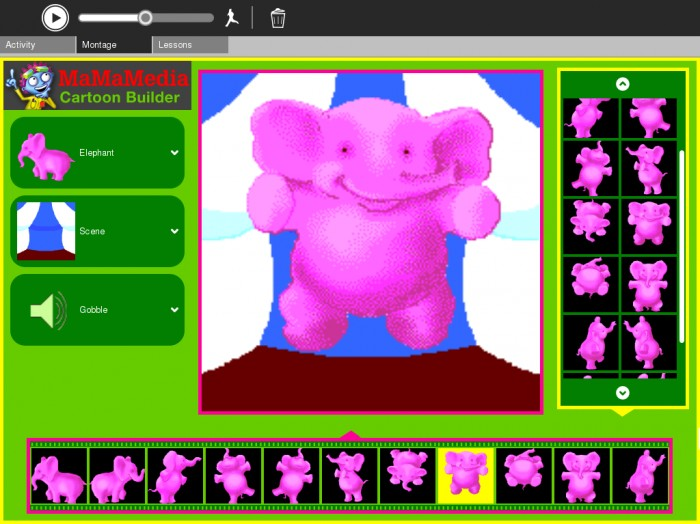Click the playback speed slider handle
Viewport: 700px width, 524px height.
tap(146, 17)
